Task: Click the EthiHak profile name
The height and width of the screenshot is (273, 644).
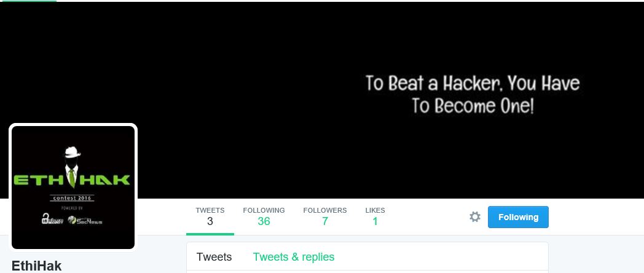Action: pos(36,266)
